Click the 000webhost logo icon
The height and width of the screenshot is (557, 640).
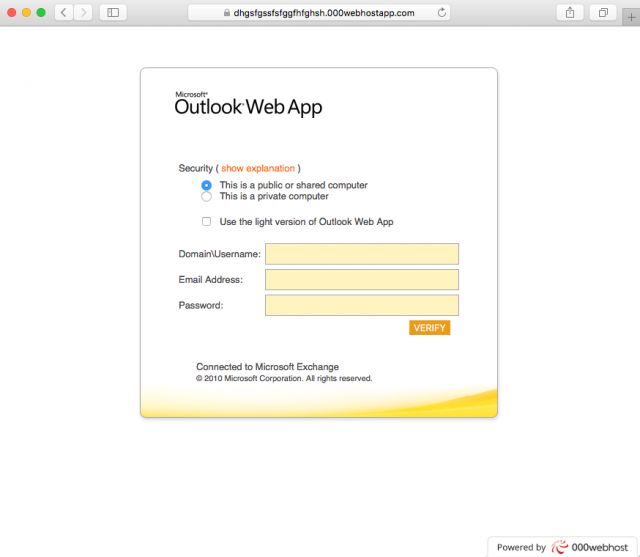[560, 547]
